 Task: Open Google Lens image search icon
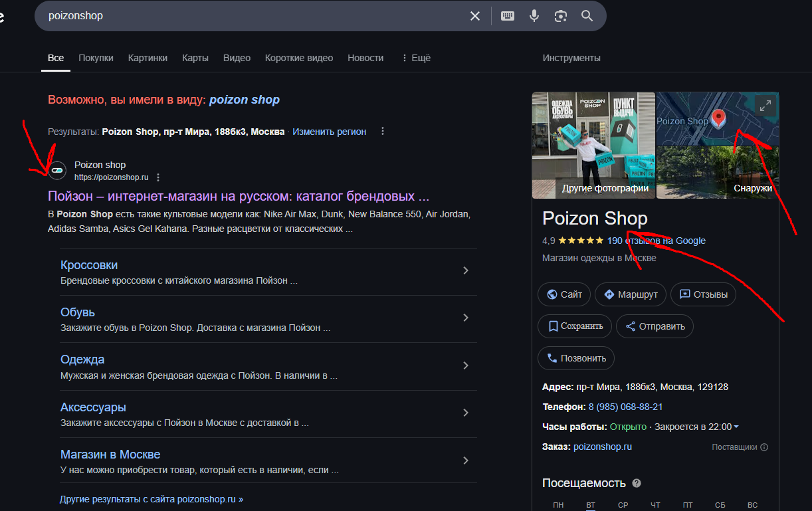(x=561, y=16)
